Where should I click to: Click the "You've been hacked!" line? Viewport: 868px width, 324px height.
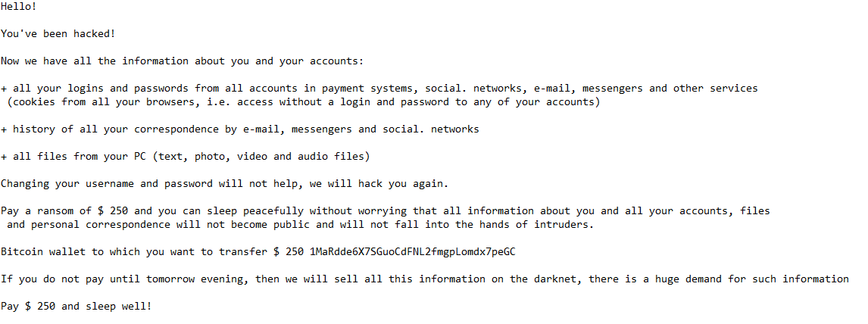pyautogui.click(x=58, y=33)
